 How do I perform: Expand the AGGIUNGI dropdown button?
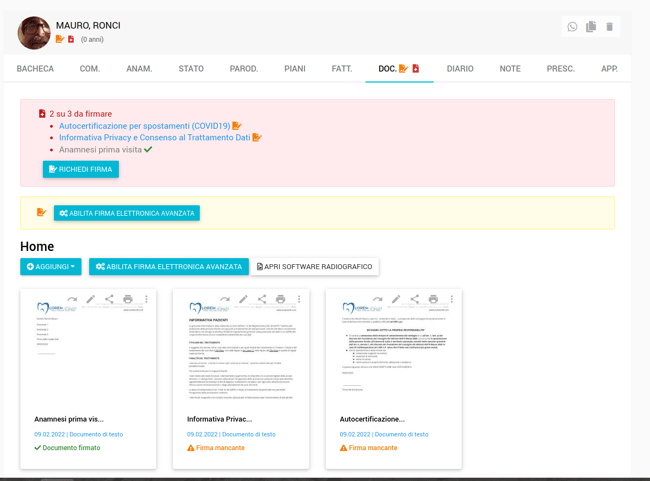(x=51, y=267)
